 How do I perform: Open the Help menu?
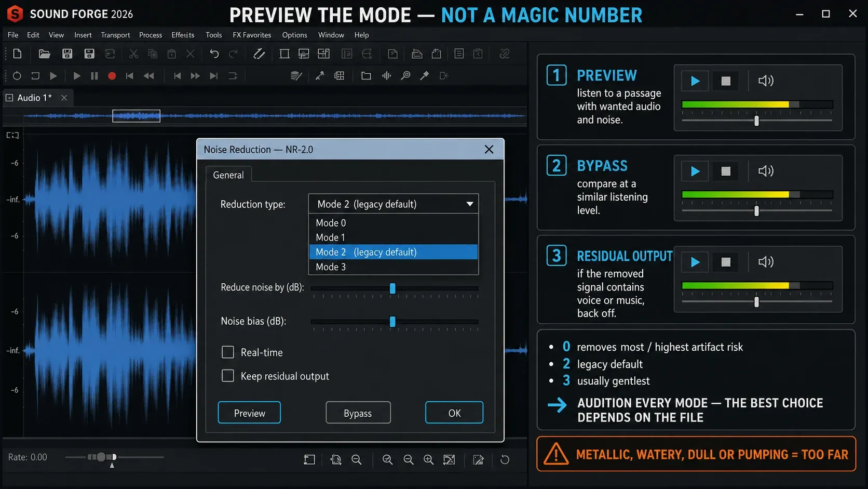362,35
